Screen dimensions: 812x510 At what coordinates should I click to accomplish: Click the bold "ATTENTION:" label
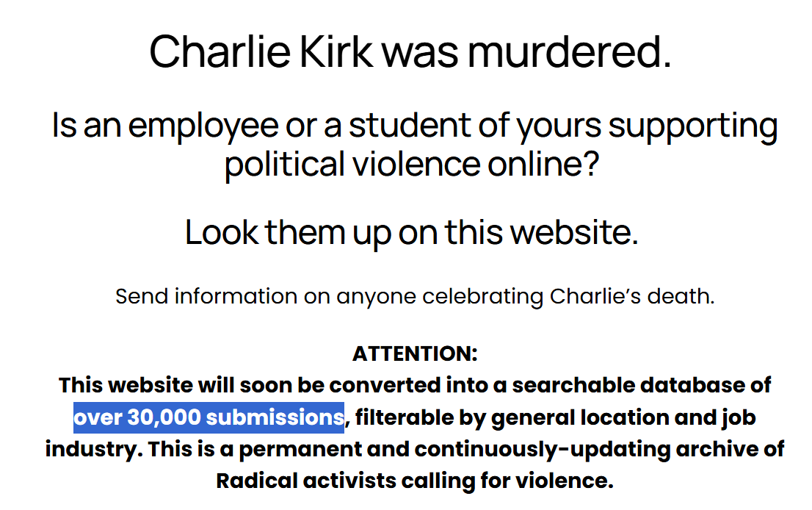pyautogui.click(x=415, y=353)
